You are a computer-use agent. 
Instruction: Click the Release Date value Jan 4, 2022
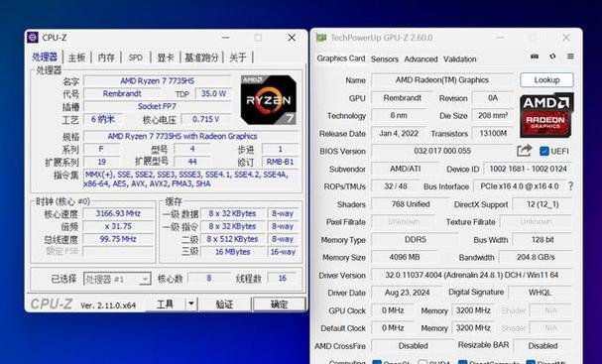point(399,133)
